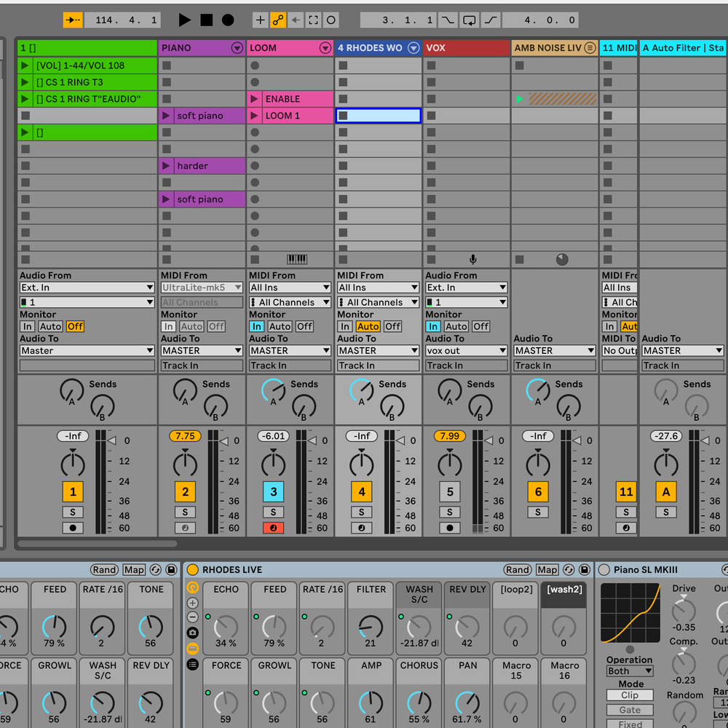Enable the Automation Arm button
This screenshot has height=728, width=728.
tap(278, 20)
